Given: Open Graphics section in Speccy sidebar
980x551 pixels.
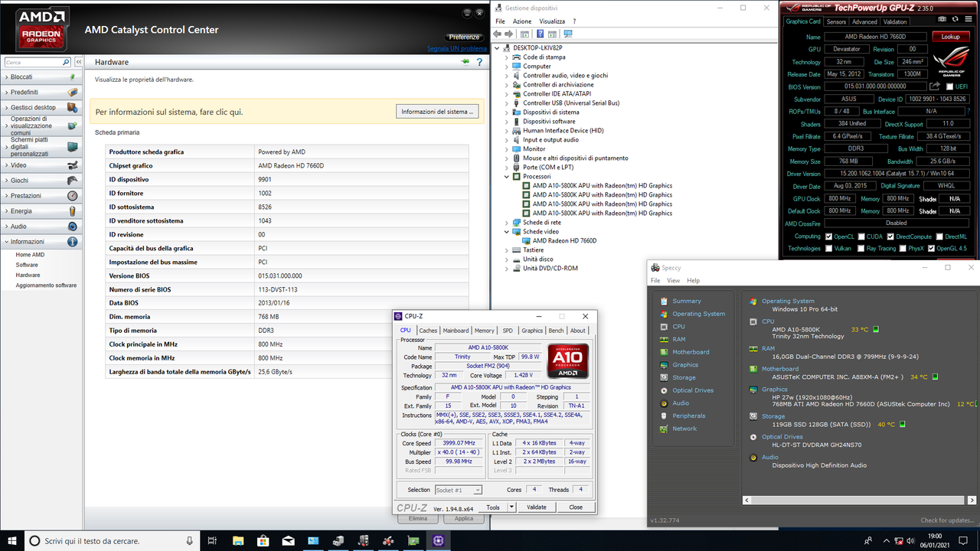Looking at the screenshot, I should pyautogui.click(x=685, y=365).
